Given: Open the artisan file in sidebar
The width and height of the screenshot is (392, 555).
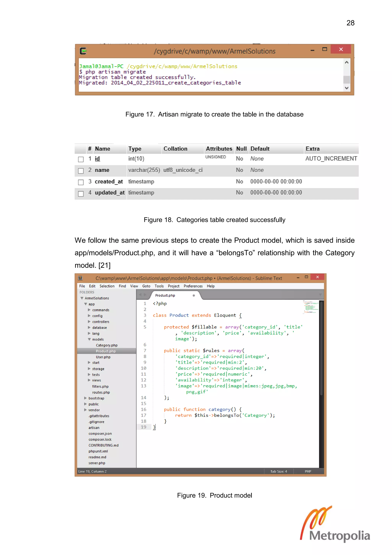Looking at the screenshot, I should click(94, 428).
